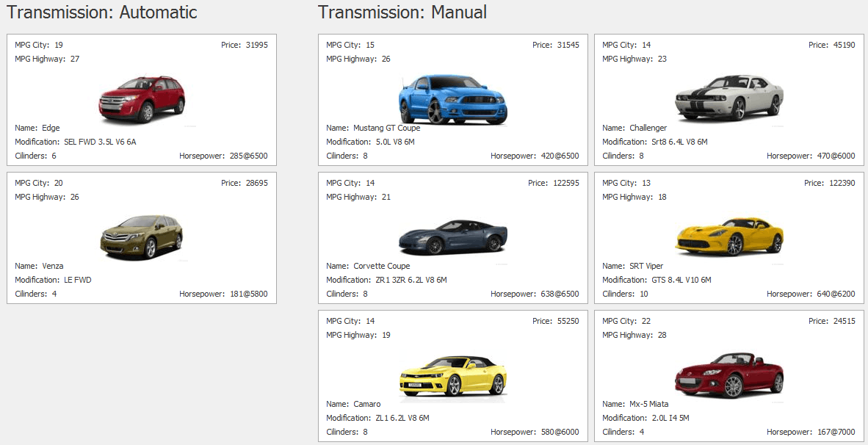The image size is (868, 445).
Task: Click the Mustang card's MPG City value 15
Action: 370,45
